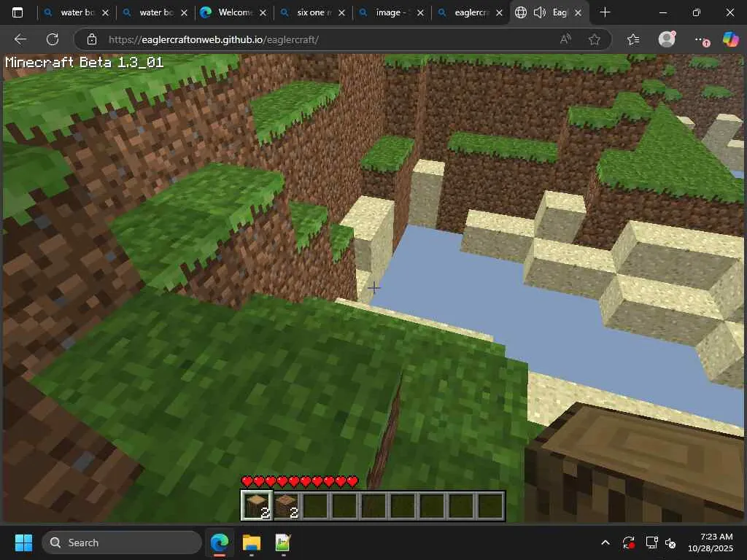Select first hotbar slot with wood planks
The width and height of the screenshot is (747, 560).
(258, 505)
